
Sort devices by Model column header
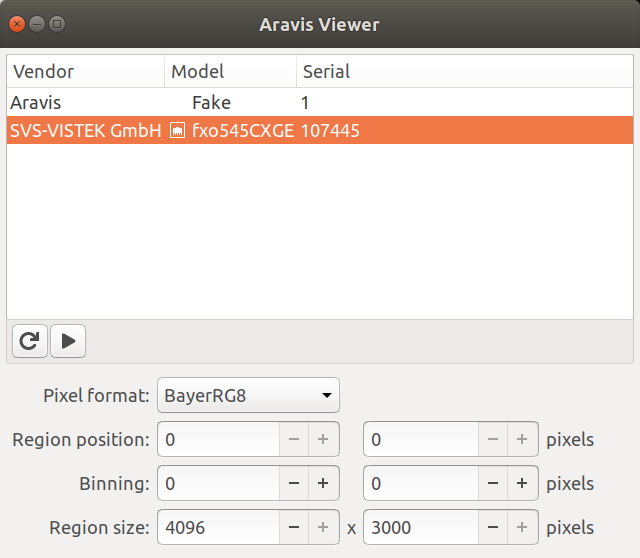[x=231, y=71]
